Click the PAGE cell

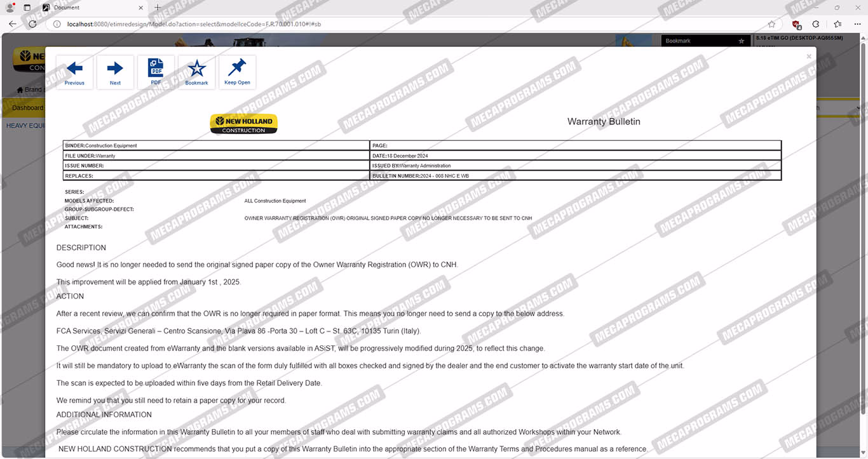(576, 145)
